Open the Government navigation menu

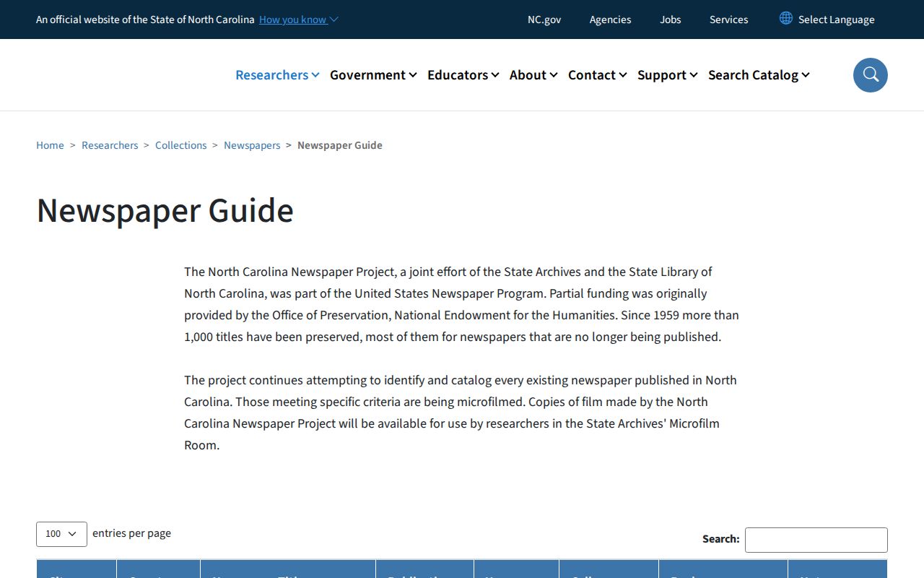pyautogui.click(x=373, y=75)
